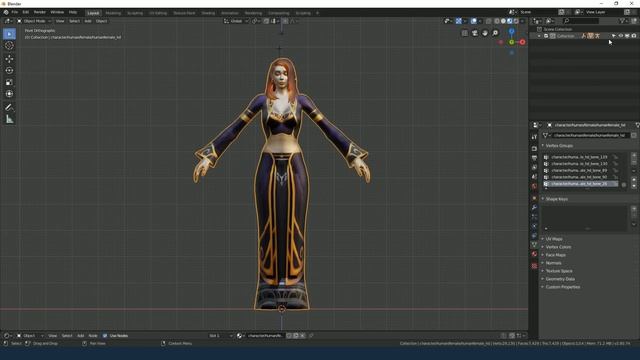Expand the Vertex Colors panel

(x=558, y=247)
